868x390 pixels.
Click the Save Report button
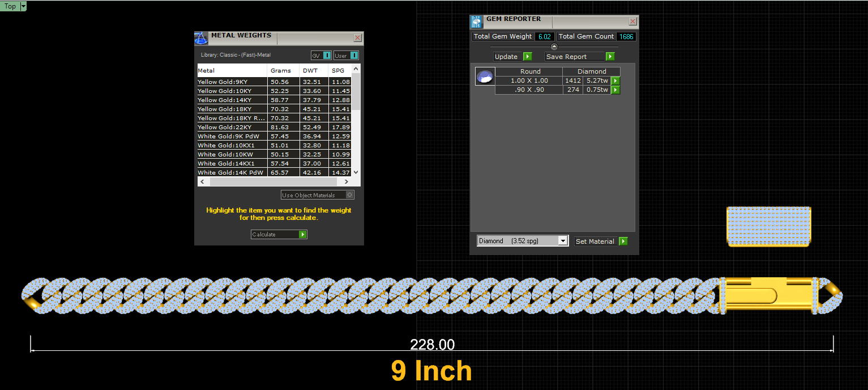pos(575,57)
